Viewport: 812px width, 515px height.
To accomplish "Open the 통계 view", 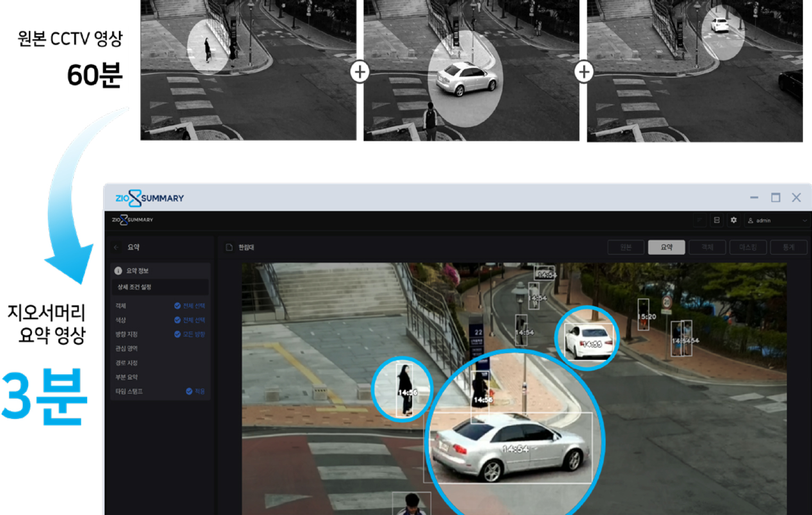I will (788, 247).
